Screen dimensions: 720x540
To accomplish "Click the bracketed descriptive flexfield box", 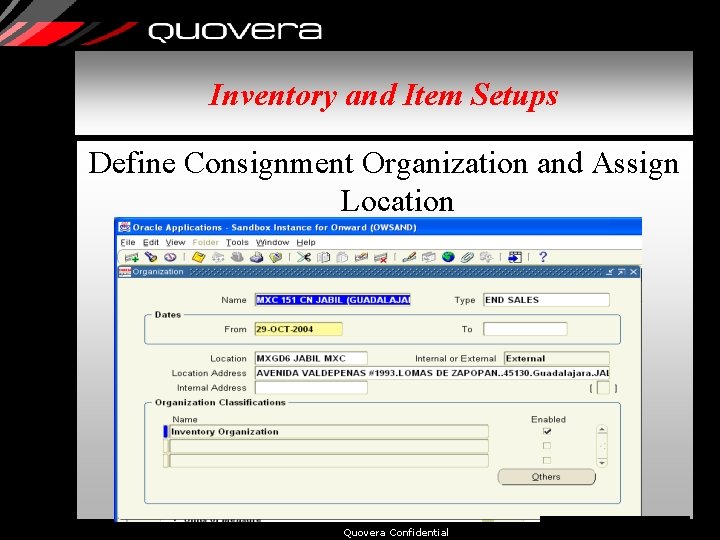I will [x=603, y=388].
